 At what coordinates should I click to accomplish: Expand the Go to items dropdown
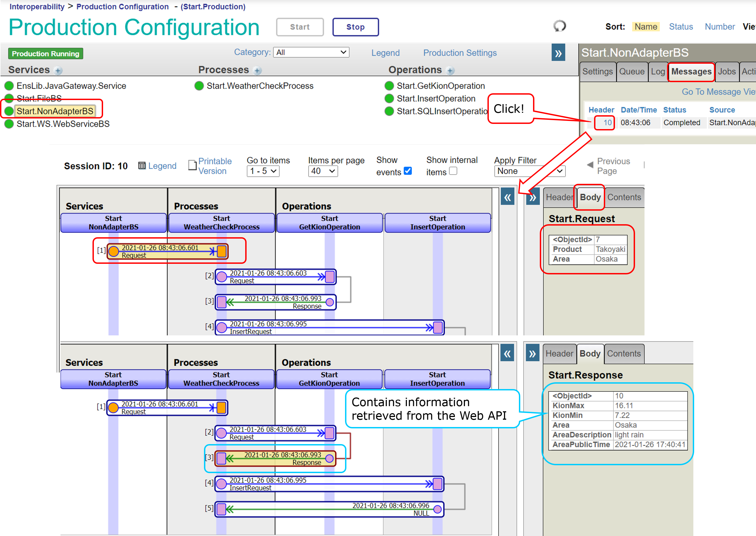pyautogui.click(x=263, y=171)
